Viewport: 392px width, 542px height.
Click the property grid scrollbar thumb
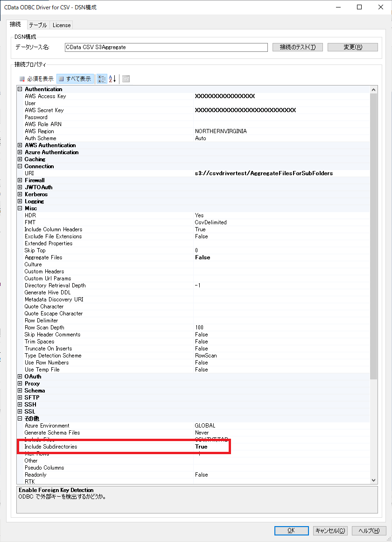coord(373,236)
